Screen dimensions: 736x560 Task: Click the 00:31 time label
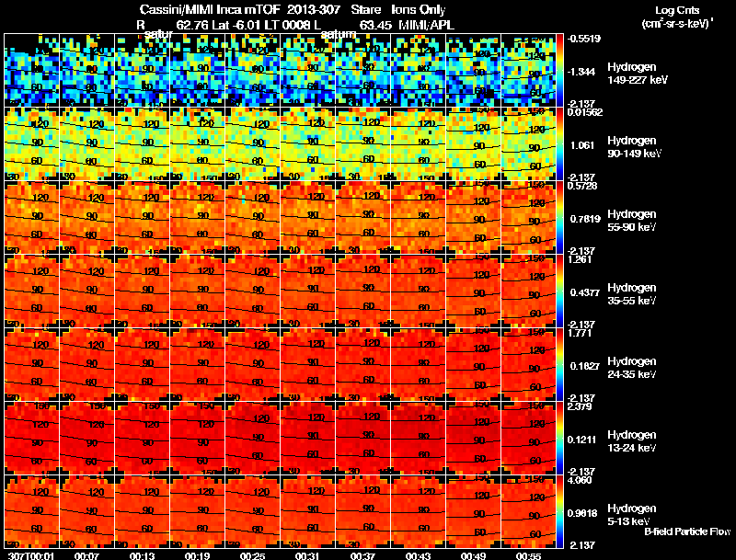pyautogui.click(x=308, y=555)
